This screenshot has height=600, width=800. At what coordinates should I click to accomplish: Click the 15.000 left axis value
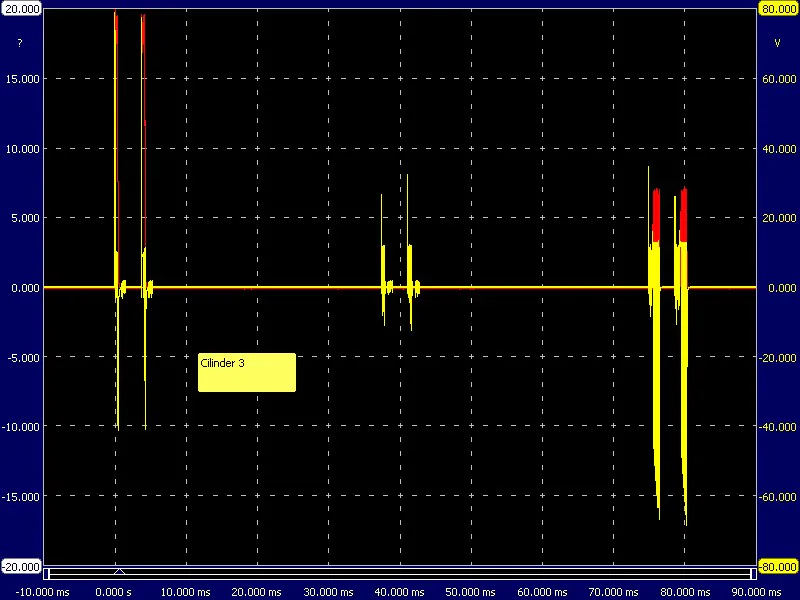pos(22,79)
